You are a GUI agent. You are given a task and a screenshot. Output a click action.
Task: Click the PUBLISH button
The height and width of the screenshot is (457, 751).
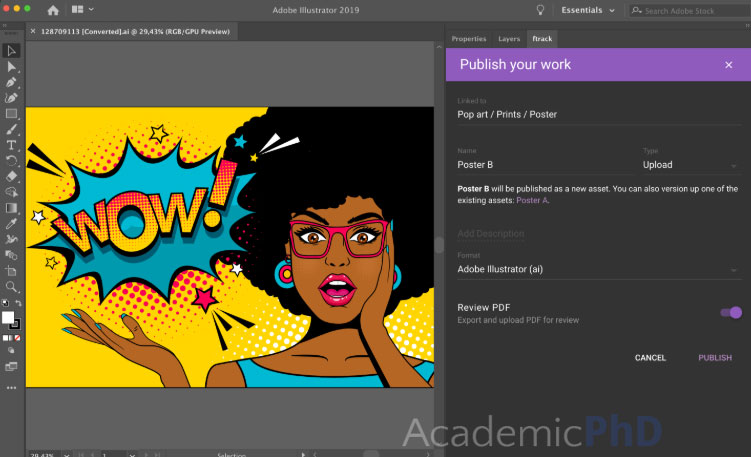pos(714,358)
